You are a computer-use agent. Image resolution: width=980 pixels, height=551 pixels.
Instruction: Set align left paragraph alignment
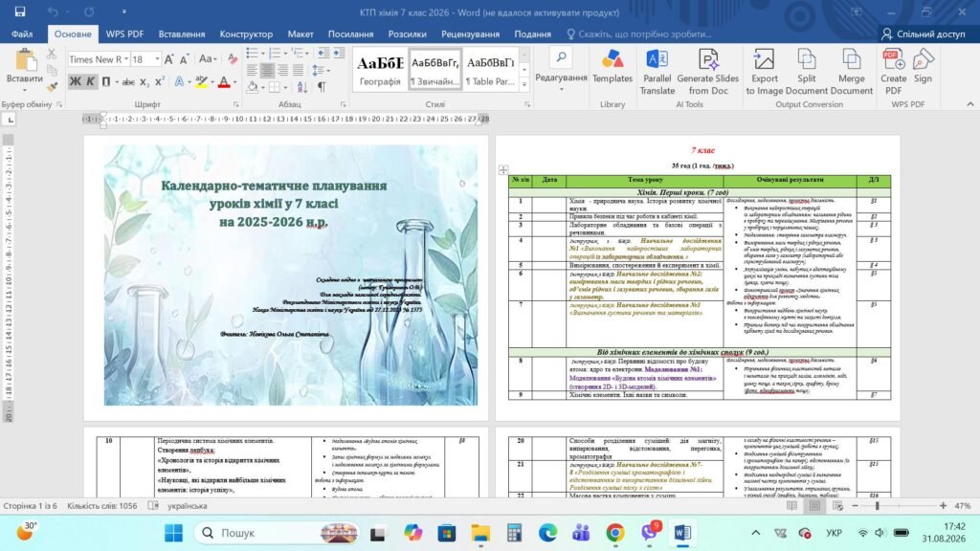tap(252, 71)
